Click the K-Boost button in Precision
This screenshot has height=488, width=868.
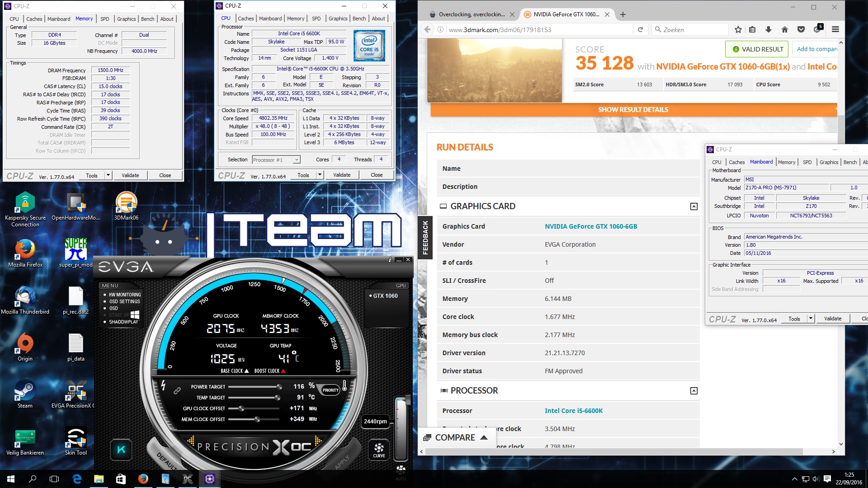[x=121, y=449]
